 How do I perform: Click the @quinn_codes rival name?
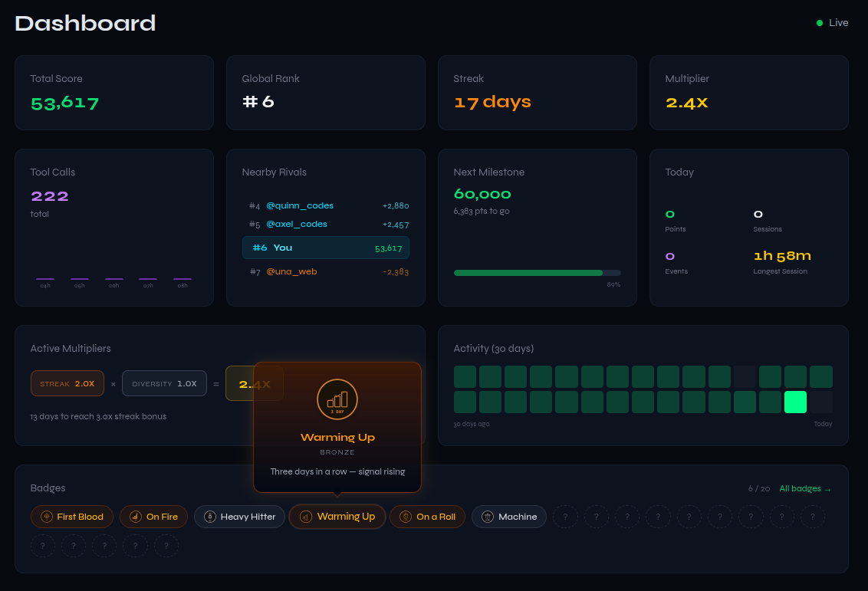pyautogui.click(x=300, y=205)
